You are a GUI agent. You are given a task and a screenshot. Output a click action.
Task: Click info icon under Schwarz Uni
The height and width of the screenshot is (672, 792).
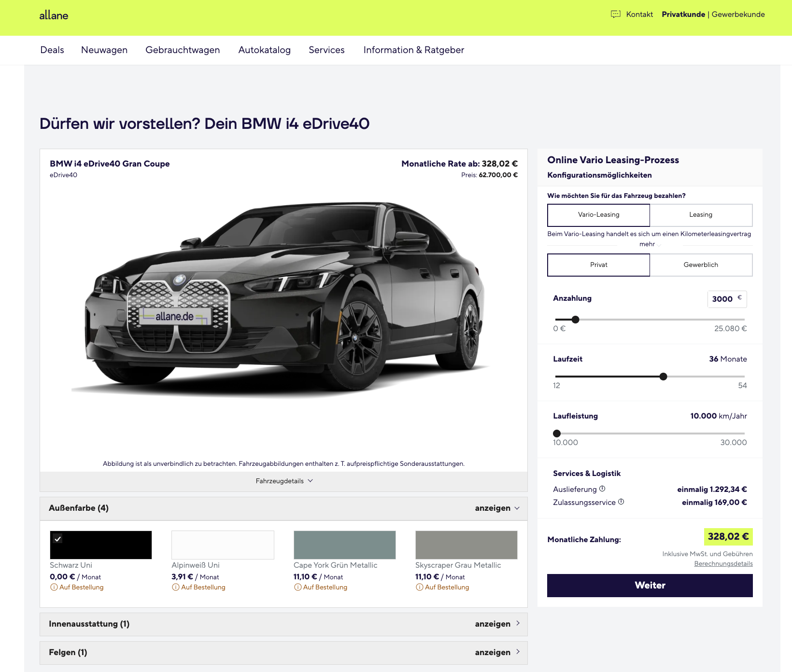(x=54, y=588)
